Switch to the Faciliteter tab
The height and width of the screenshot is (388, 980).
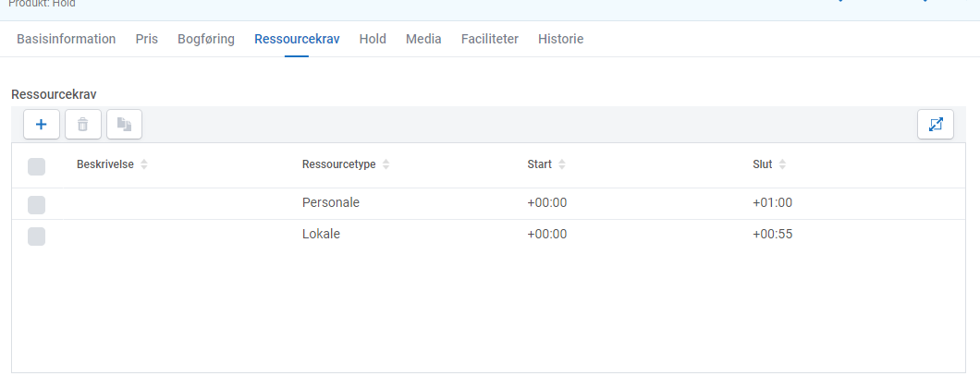490,39
